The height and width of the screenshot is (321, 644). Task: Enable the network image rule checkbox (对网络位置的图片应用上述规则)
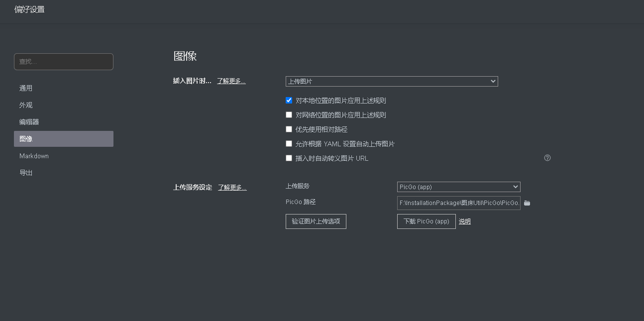click(289, 115)
